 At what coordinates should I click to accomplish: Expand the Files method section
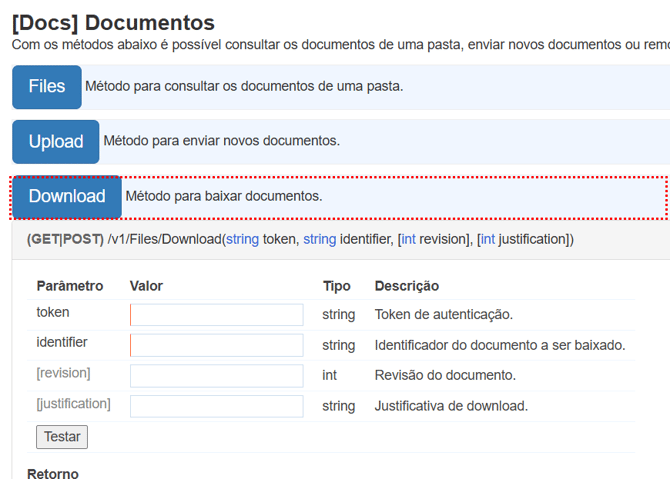click(x=47, y=87)
